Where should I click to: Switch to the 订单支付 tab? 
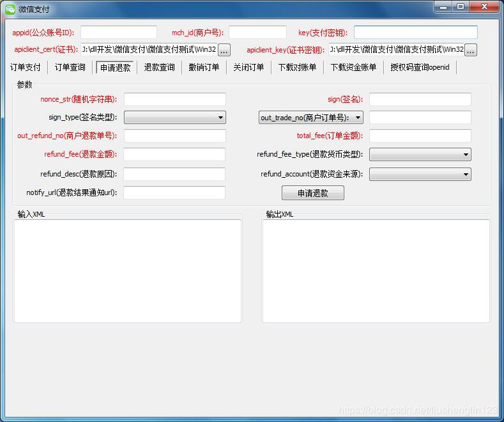tap(26, 67)
